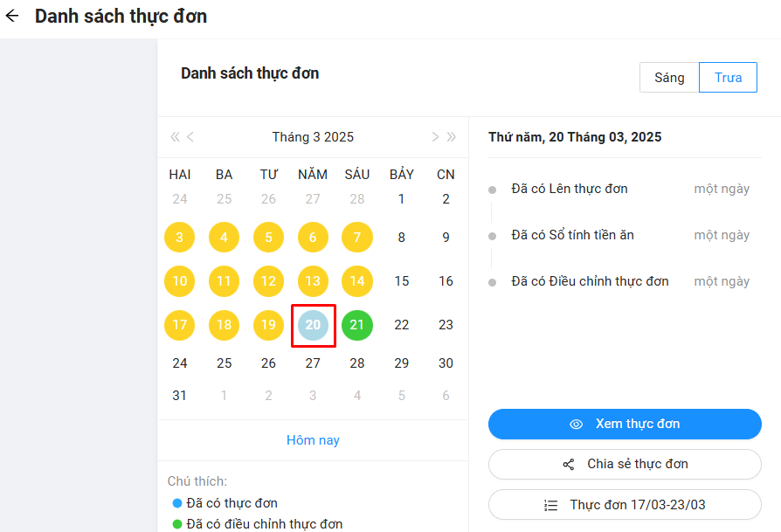Click the list icon beside Thực đơn 17/03-23/03

(x=550, y=505)
